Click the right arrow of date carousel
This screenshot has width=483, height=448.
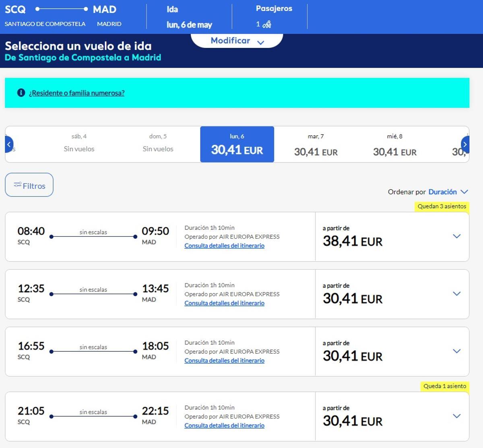click(x=465, y=145)
